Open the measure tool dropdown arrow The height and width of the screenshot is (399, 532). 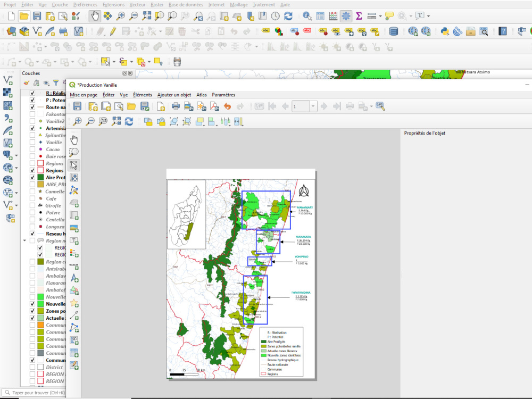[380, 16]
